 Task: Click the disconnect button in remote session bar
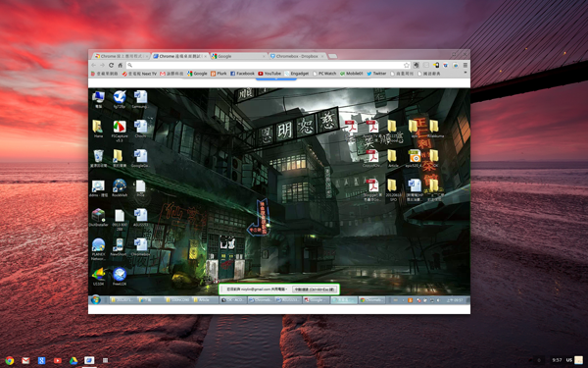coord(314,289)
